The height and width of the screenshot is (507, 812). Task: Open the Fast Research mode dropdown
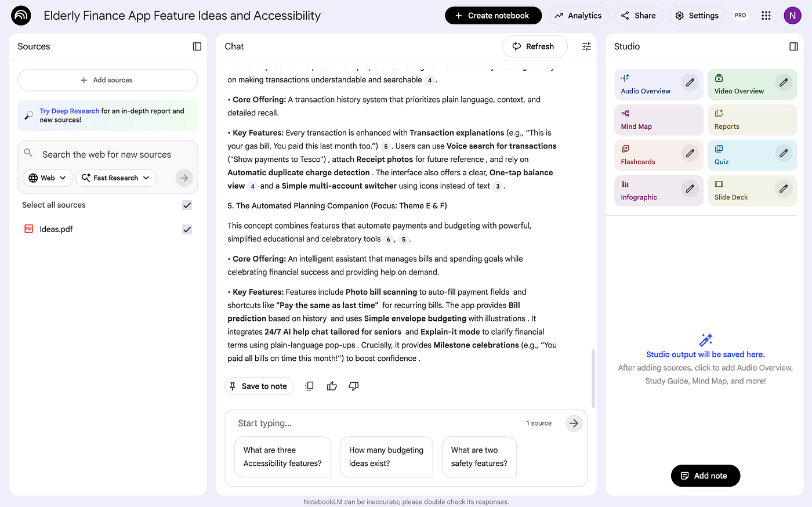(116, 178)
